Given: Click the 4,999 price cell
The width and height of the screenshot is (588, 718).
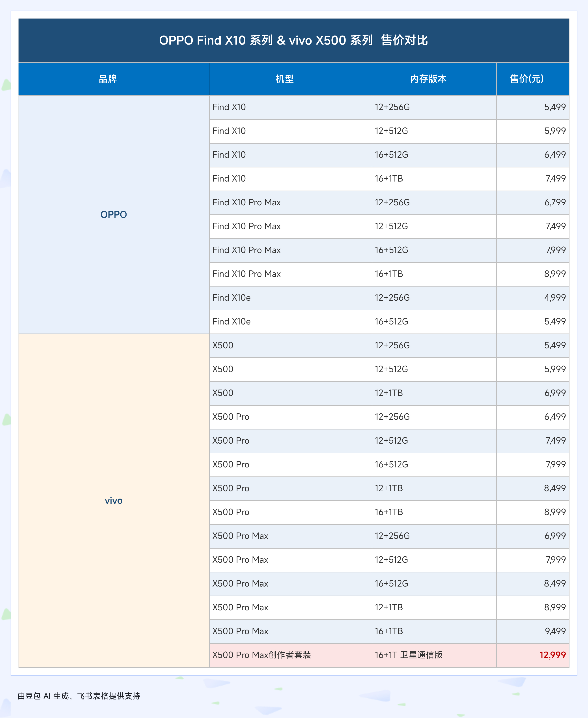Looking at the screenshot, I should pyautogui.click(x=532, y=298).
